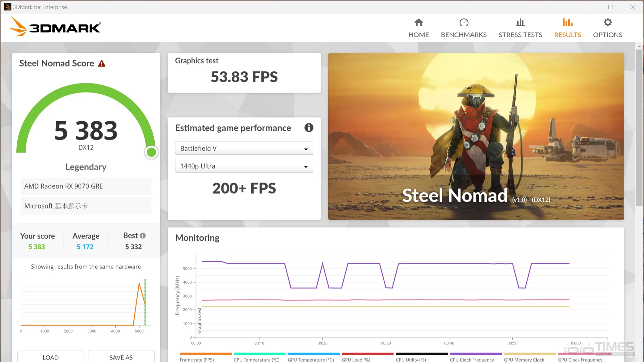Toggle the Frame rate (FPS) legend series

click(205, 357)
